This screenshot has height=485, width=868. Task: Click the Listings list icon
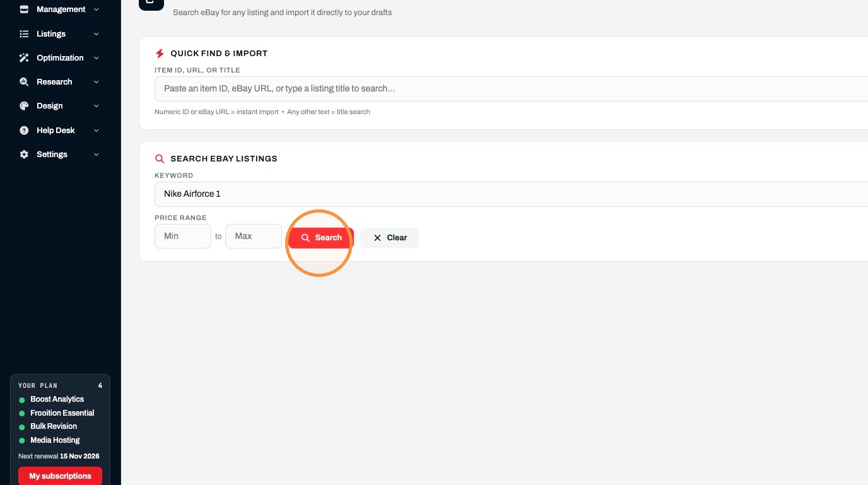pyautogui.click(x=24, y=34)
